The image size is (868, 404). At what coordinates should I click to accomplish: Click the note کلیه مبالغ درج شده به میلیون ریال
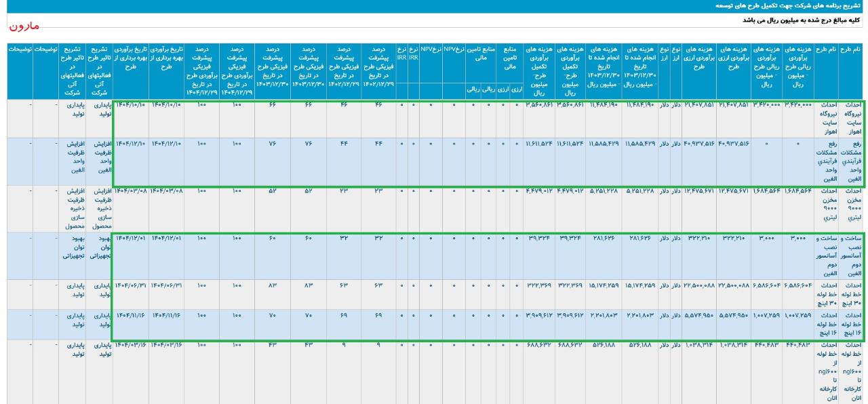coord(802,20)
